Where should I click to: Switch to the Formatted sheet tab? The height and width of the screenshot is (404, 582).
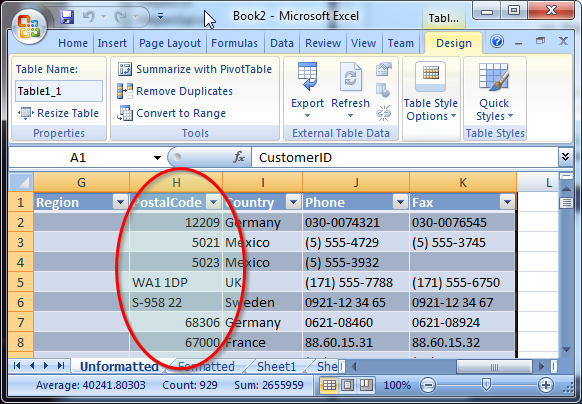[x=206, y=366]
